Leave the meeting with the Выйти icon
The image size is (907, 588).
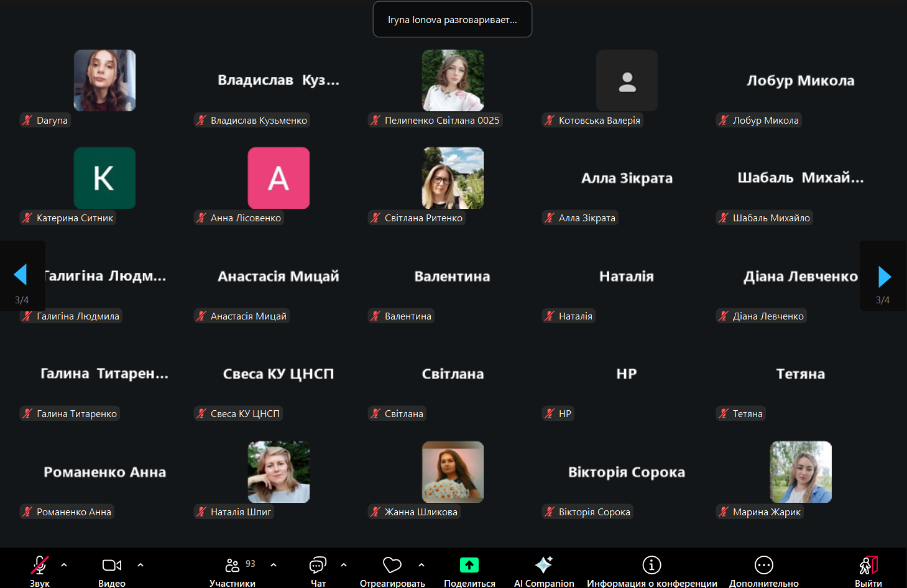pyautogui.click(x=868, y=565)
